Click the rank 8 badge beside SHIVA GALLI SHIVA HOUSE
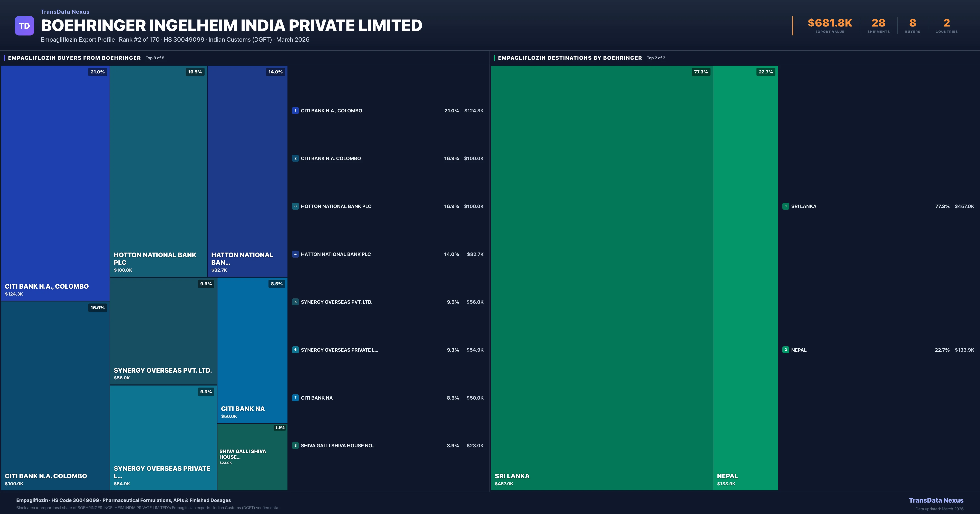The height and width of the screenshot is (514, 980). [x=296, y=445]
